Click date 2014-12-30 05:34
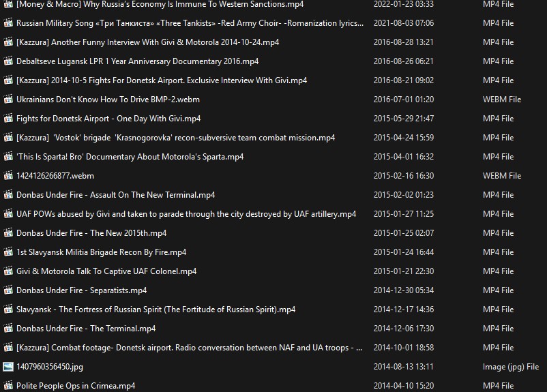 point(404,290)
